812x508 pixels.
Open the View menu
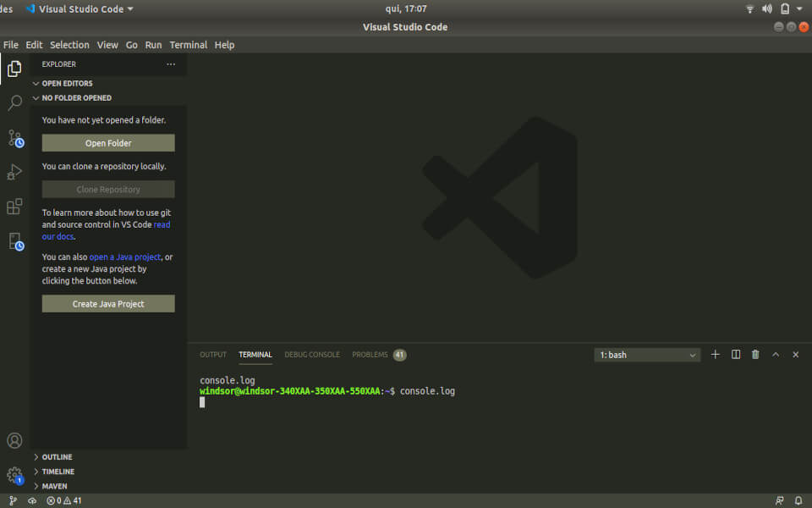click(x=107, y=45)
